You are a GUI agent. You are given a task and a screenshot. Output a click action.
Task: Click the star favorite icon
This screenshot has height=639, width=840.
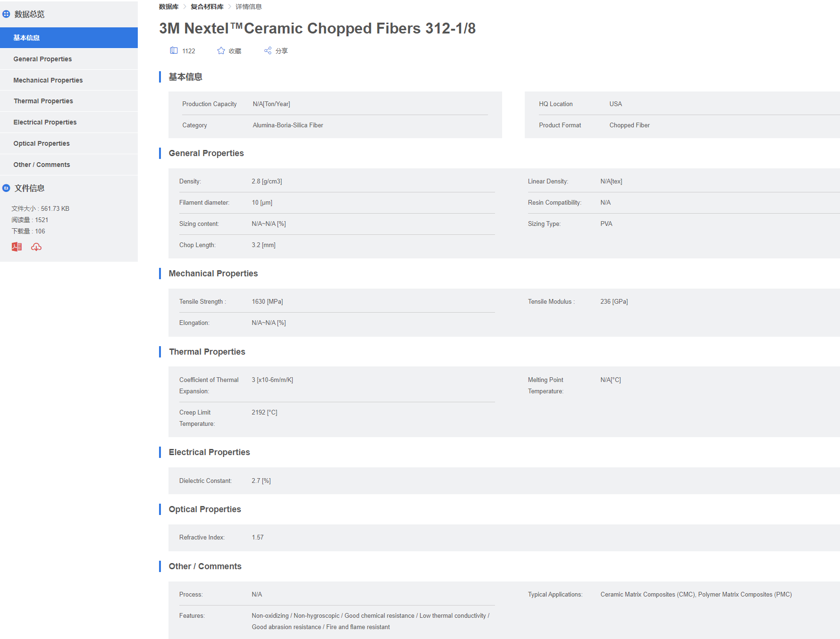point(221,50)
